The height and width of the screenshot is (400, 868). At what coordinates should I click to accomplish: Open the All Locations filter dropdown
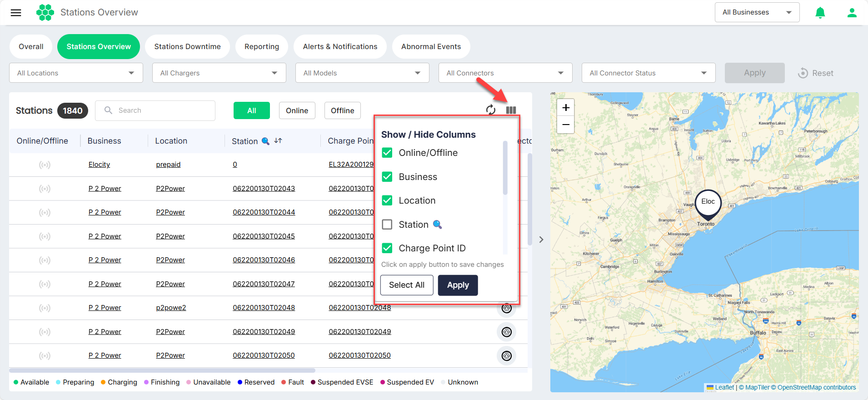(x=76, y=73)
